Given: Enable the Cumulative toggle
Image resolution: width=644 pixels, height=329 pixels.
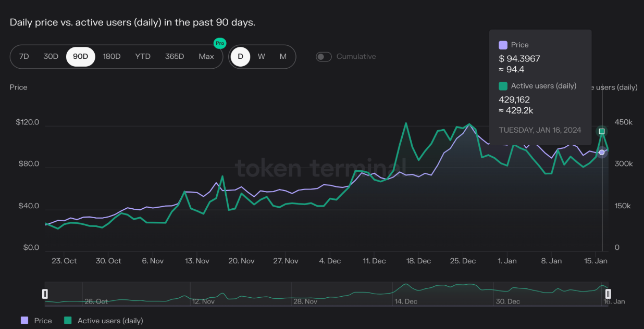Looking at the screenshot, I should pos(324,57).
